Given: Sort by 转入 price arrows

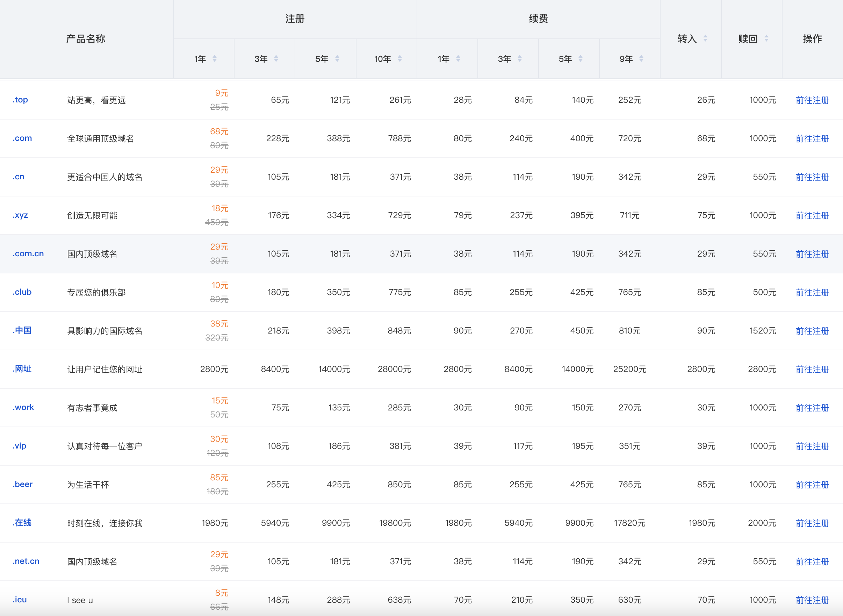Looking at the screenshot, I should tap(706, 38).
